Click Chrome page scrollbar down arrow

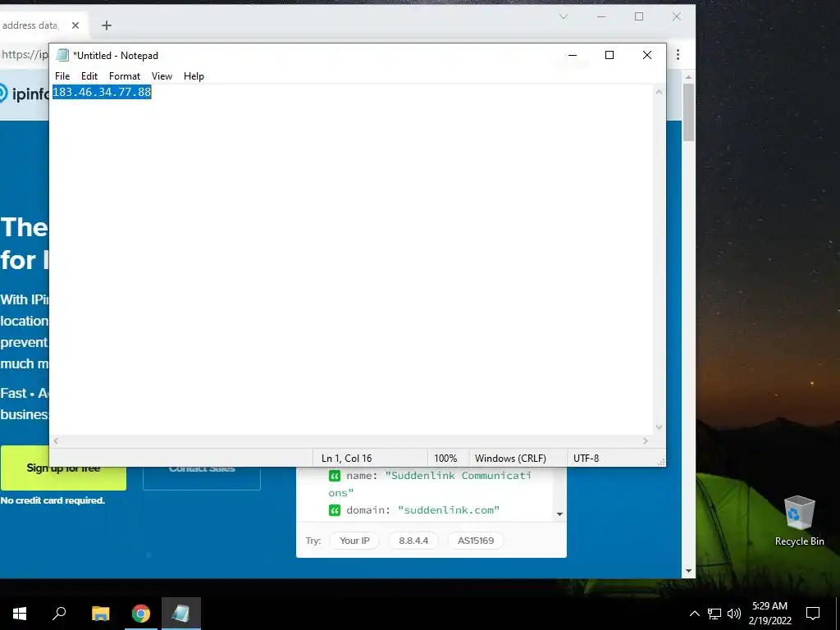tap(689, 571)
